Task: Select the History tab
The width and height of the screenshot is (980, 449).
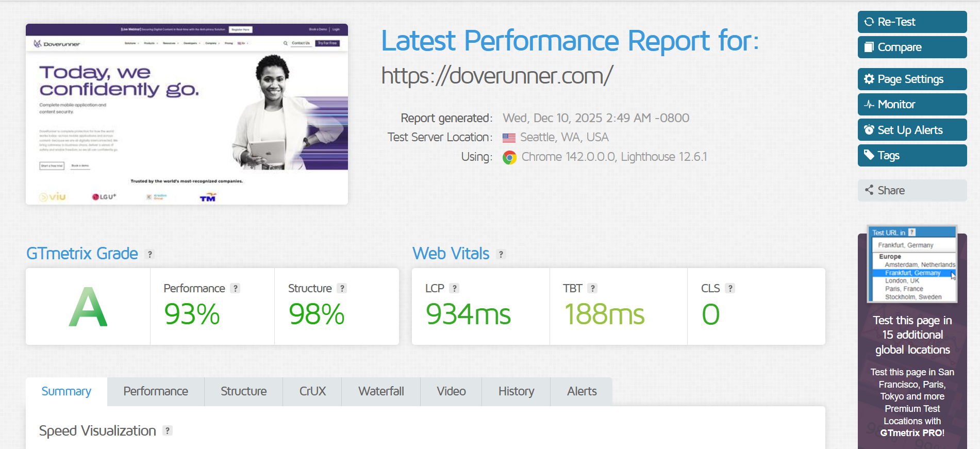Action: pyautogui.click(x=516, y=391)
